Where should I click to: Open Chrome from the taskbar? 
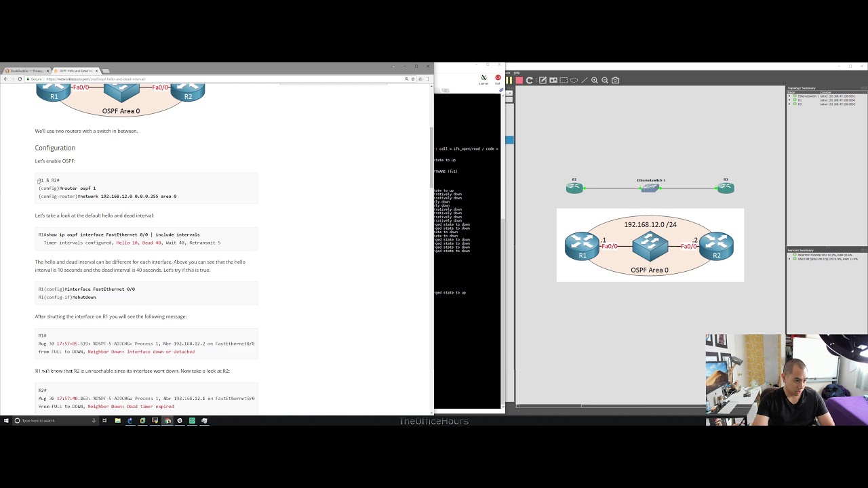tap(167, 421)
